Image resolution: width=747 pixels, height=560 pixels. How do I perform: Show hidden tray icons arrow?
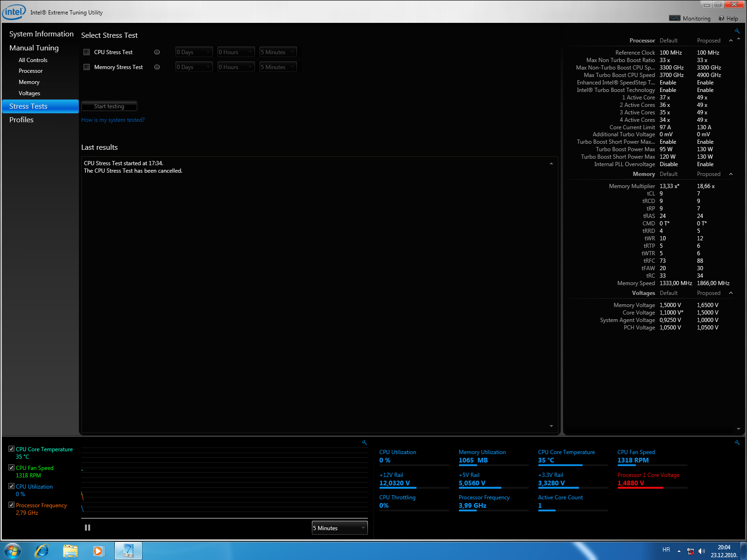pyautogui.click(x=679, y=551)
